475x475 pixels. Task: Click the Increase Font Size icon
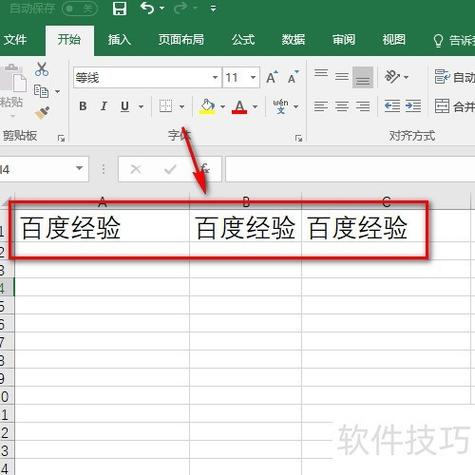coord(272,77)
